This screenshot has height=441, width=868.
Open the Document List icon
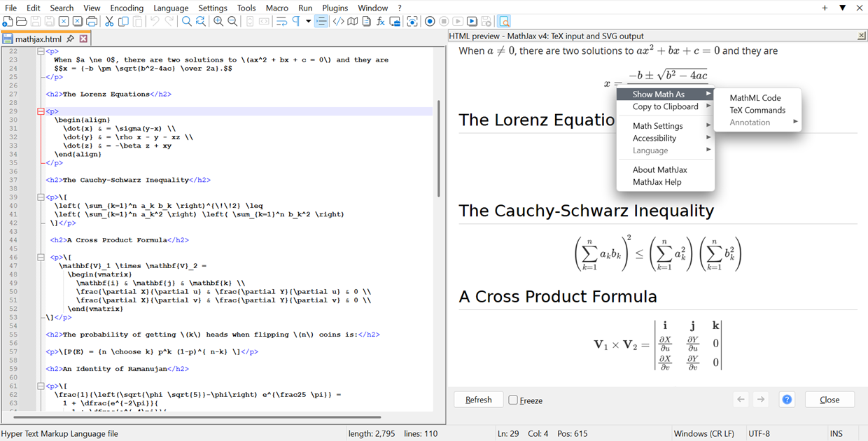click(x=367, y=22)
